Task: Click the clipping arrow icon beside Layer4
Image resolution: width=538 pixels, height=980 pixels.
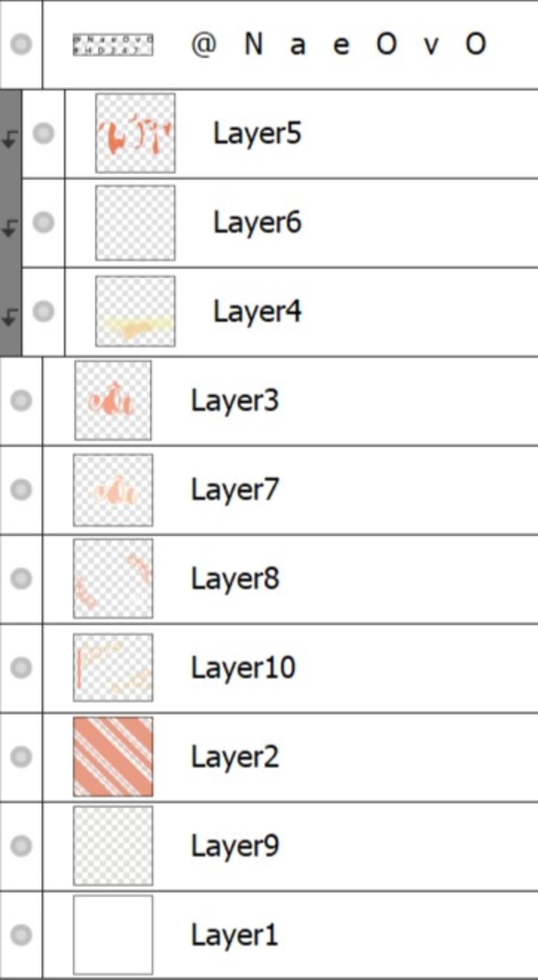Action: point(10,317)
